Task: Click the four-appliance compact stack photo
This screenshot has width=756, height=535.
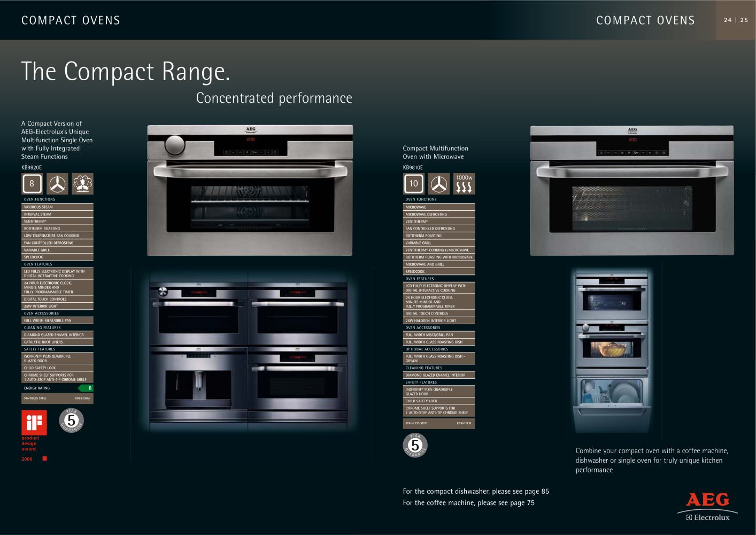Action: click(x=248, y=351)
